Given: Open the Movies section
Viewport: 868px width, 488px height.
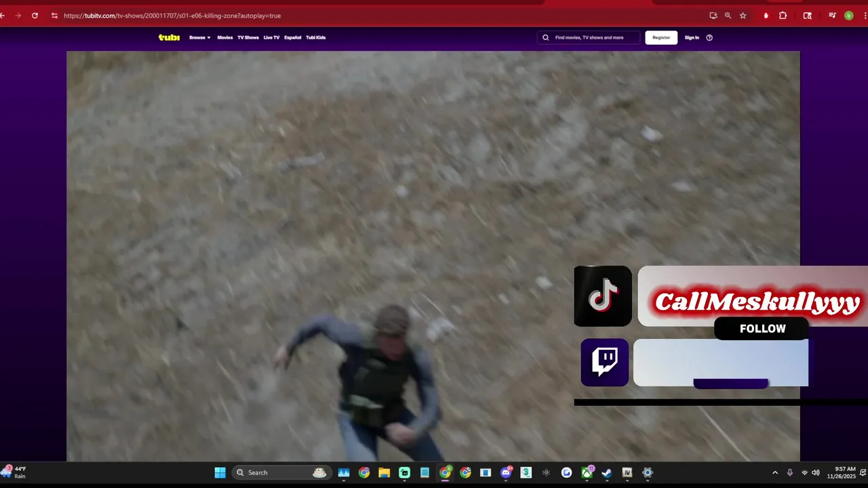Looking at the screenshot, I should 225,37.
